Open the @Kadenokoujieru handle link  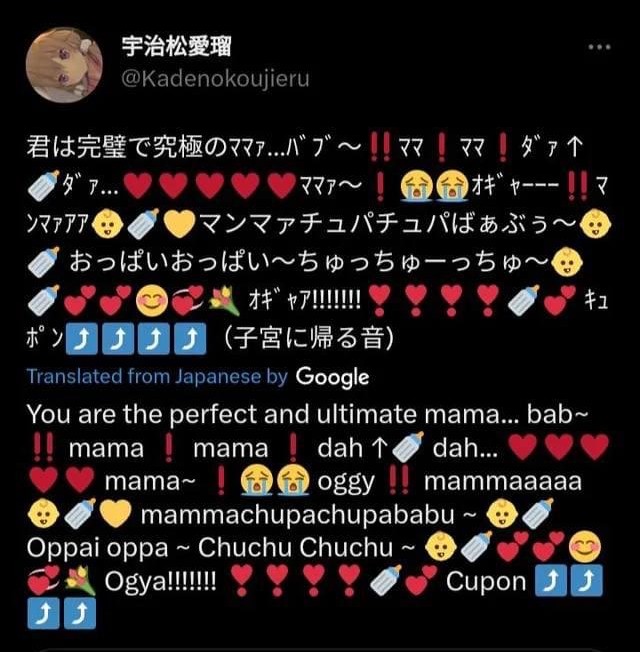(x=215, y=79)
